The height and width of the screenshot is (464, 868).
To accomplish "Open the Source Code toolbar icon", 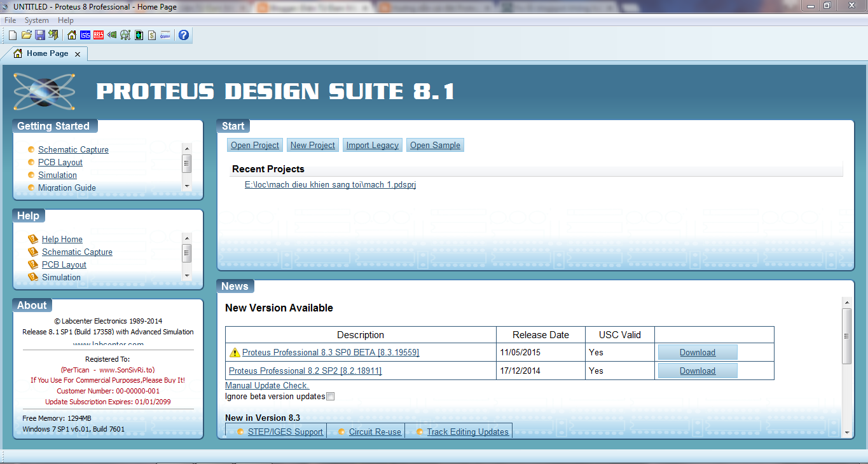I will 165,35.
